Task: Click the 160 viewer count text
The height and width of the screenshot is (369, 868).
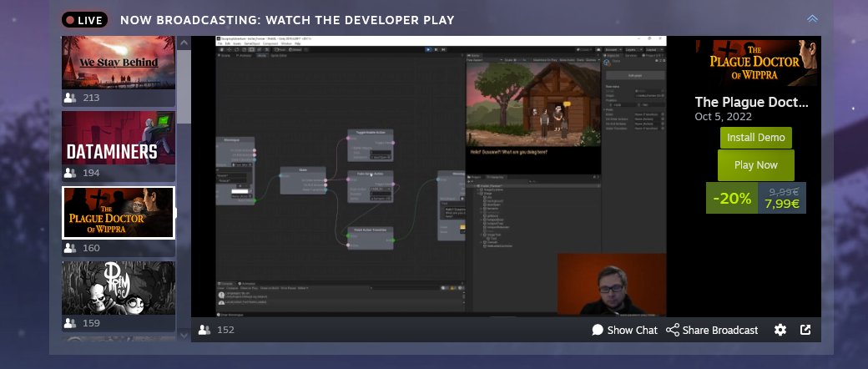Action: click(x=91, y=248)
